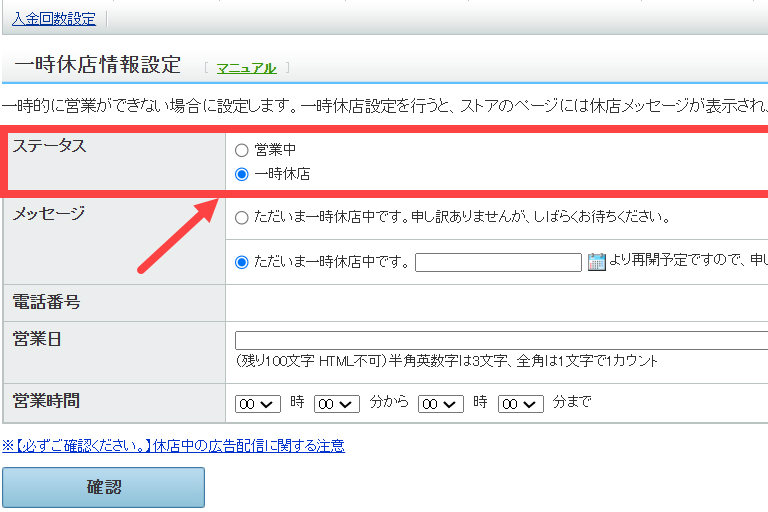Focus the reopening date input field
This screenshot has width=768, height=512.
(x=498, y=262)
